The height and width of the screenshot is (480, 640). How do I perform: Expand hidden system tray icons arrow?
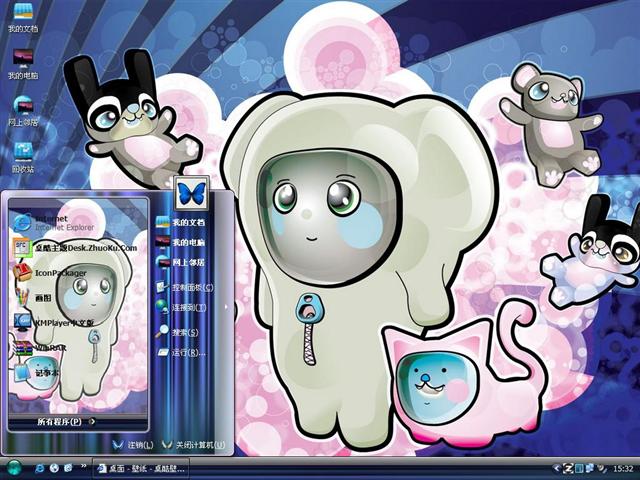tap(556, 469)
